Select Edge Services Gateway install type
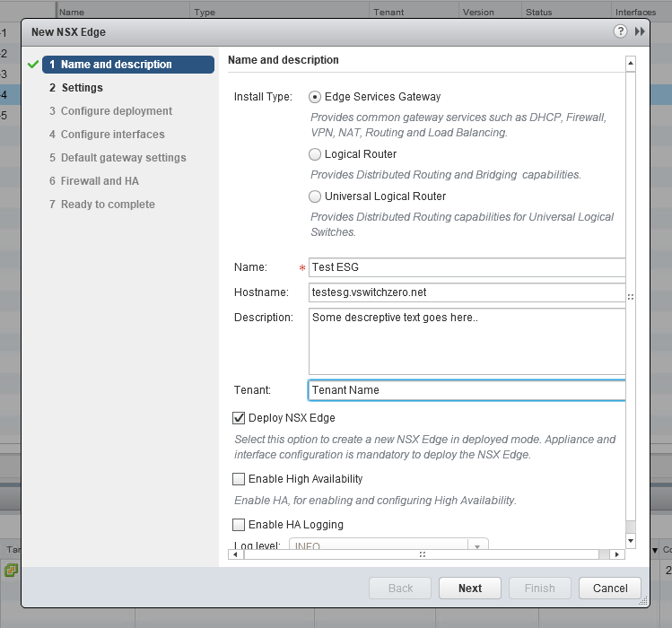 coord(315,97)
